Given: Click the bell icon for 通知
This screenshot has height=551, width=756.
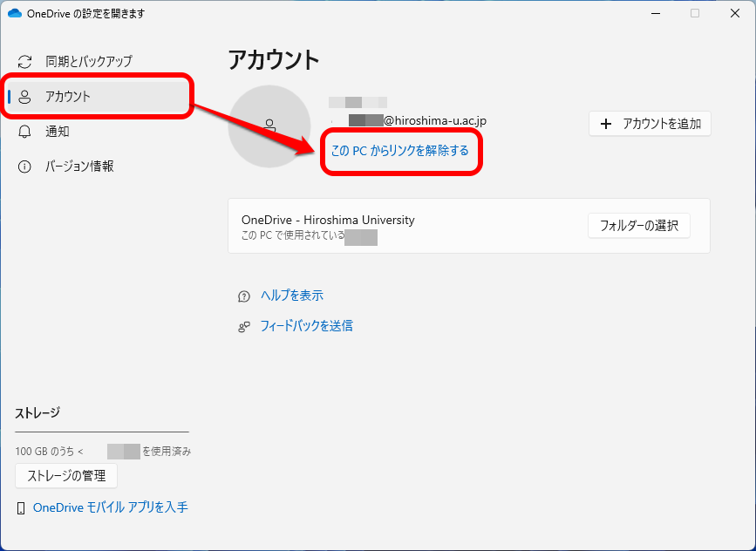Looking at the screenshot, I should pos(24,132).
